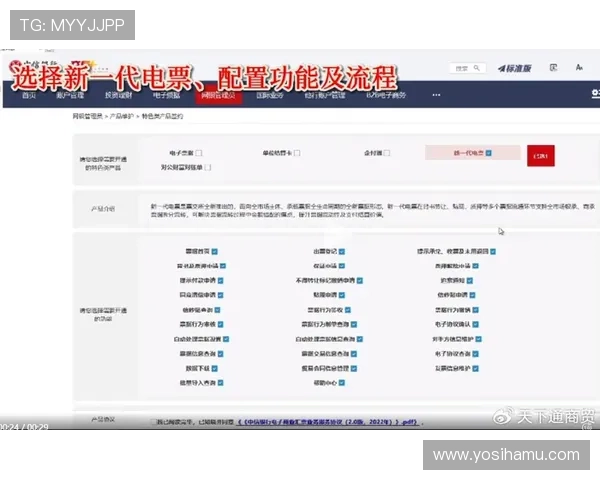This screenshot has width=600, height=480.
Task: Toggle 提示承兑、收票及未用退回 checkbox
Action: coord(493,251)
